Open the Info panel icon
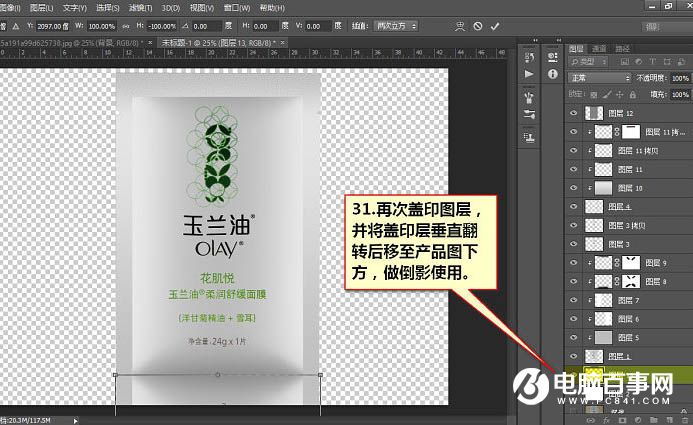Viewport: 693px width, 425px height. [x=552, y=74]
